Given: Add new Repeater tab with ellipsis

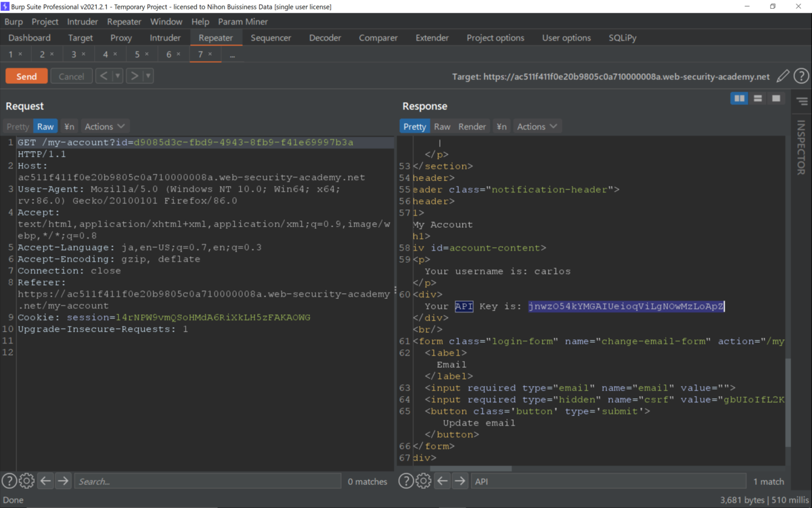Looking at the screenshot, I should click(x=232, y=54).
